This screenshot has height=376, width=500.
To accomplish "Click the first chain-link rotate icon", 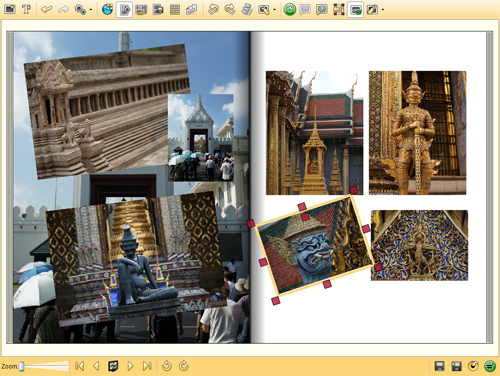I will click(213, 9).
